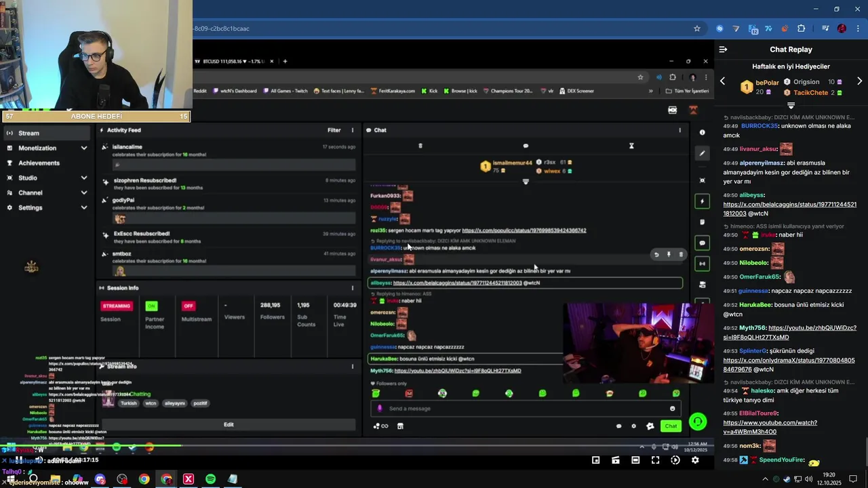Click the info icon in the right toolbar
Screen dimensions: 868x488
point(703,132)
